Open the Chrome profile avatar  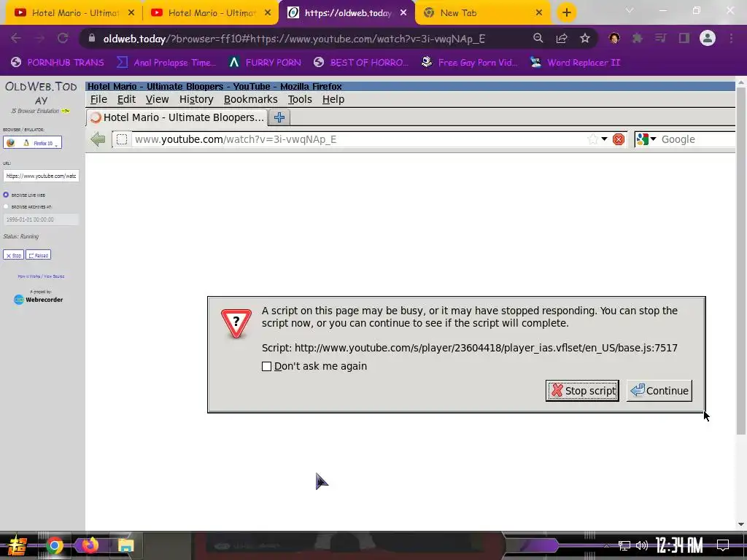coord(708,38)
